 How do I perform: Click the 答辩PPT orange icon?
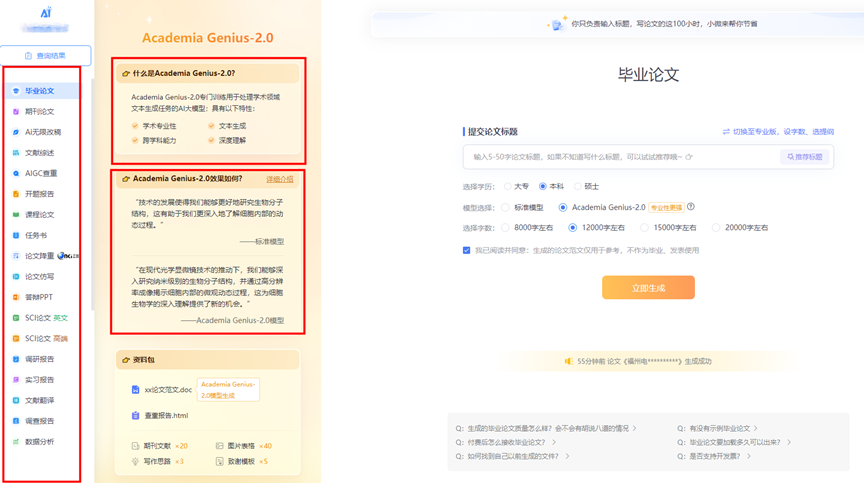16,297
